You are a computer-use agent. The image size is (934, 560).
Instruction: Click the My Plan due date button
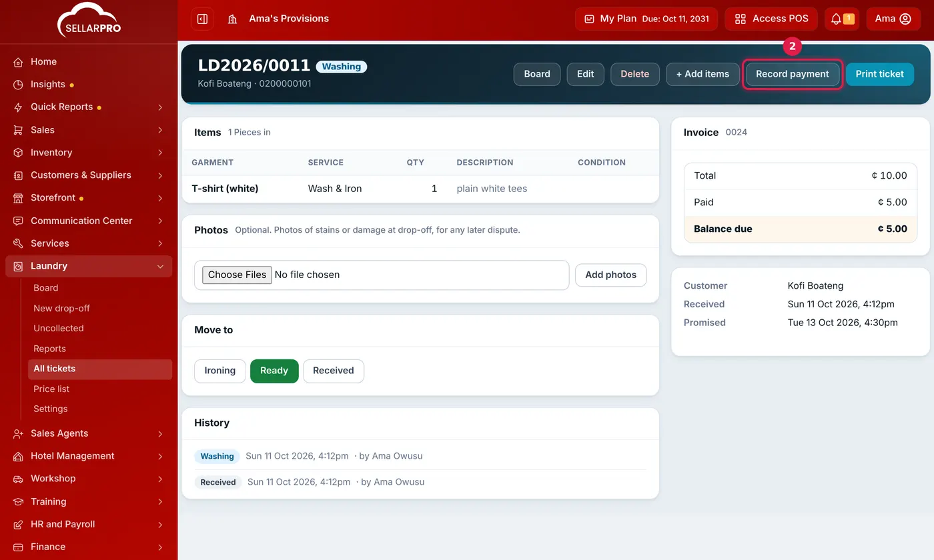tap(646, 19)
